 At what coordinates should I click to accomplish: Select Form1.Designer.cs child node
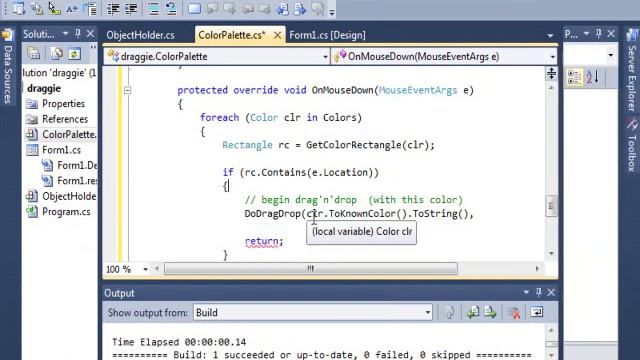77,165
